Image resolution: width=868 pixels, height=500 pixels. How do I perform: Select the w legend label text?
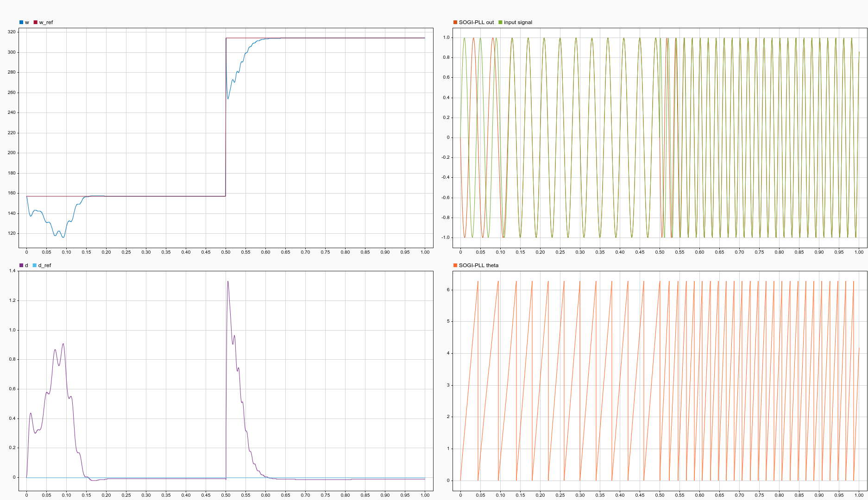[x=27, y=22]
